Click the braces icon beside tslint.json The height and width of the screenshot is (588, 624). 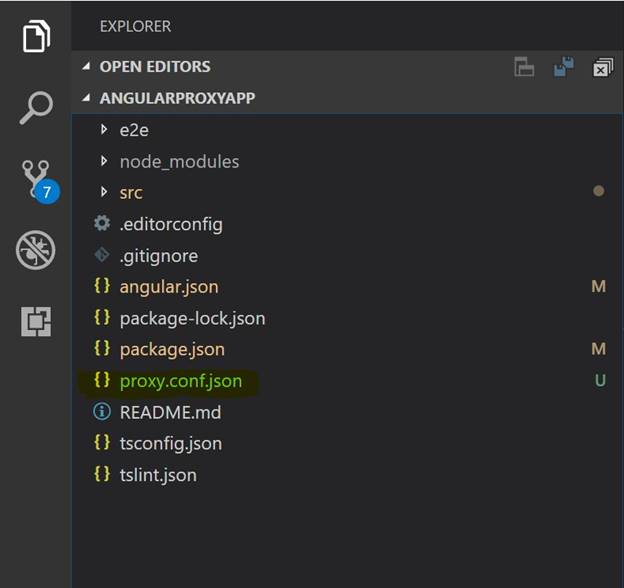[x=102, y=474]
